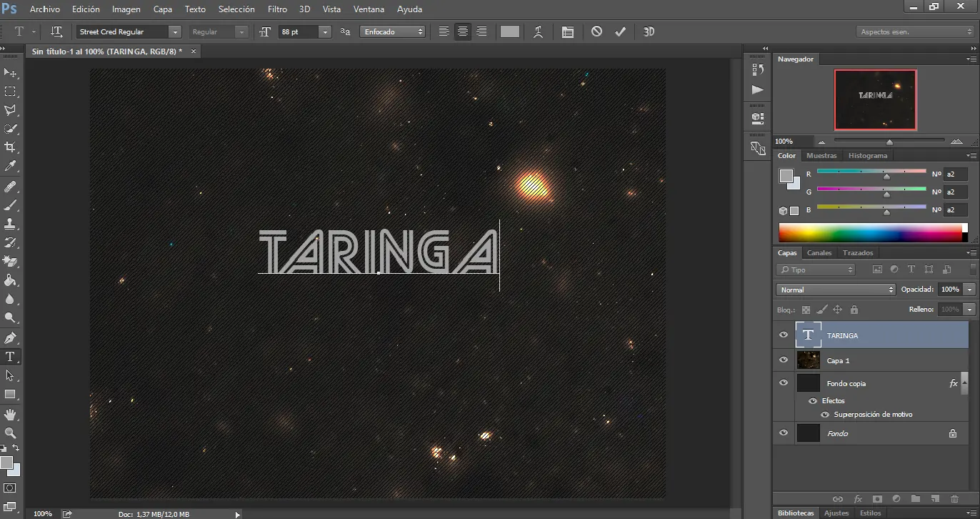
Task: Select the Pen tool
Action: pyautogui.click(x=10, y=337)
